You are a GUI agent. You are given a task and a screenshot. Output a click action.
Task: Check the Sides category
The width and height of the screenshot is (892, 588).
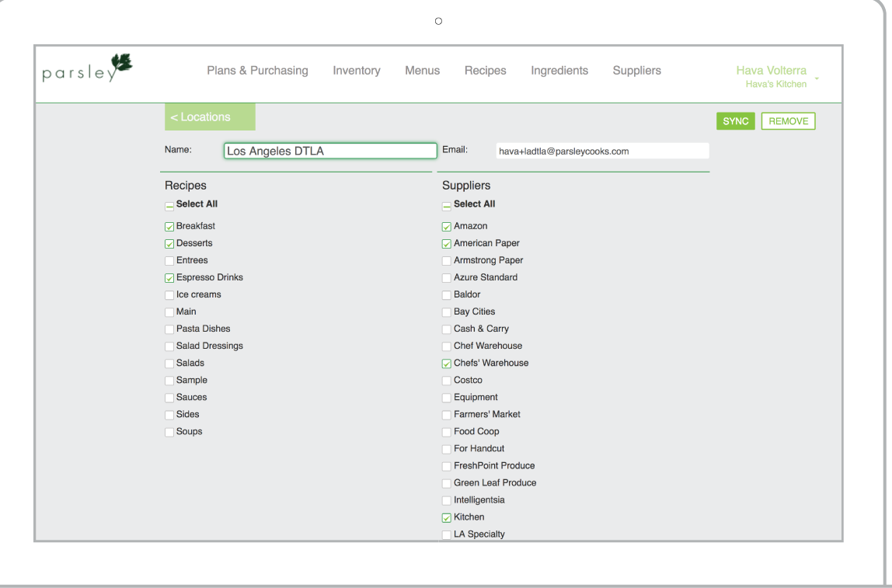169,415
